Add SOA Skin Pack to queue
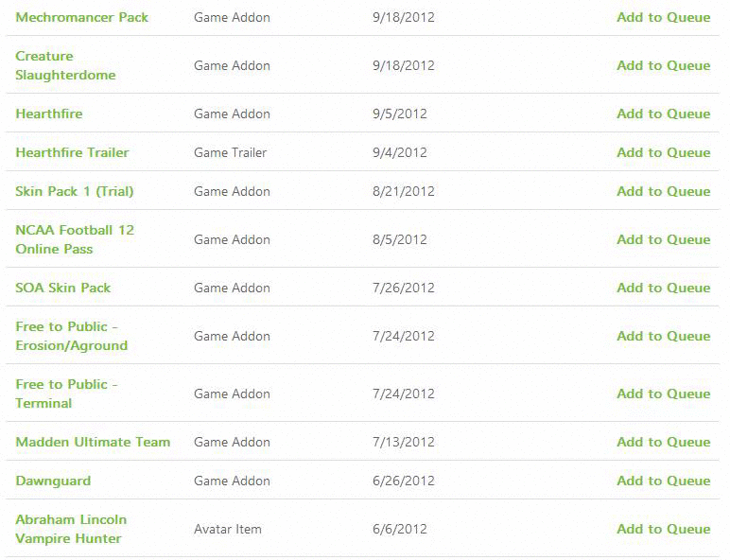Screen dimensions: 730x560 (663, 288)
